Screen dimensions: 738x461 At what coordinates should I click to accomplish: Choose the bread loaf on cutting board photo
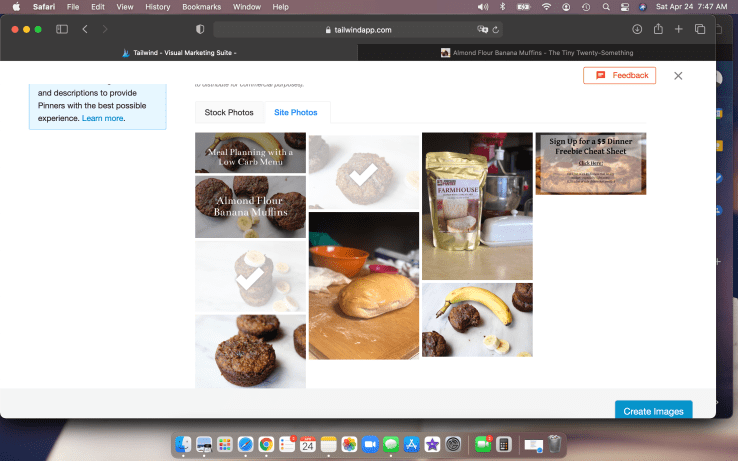(364, 286)
